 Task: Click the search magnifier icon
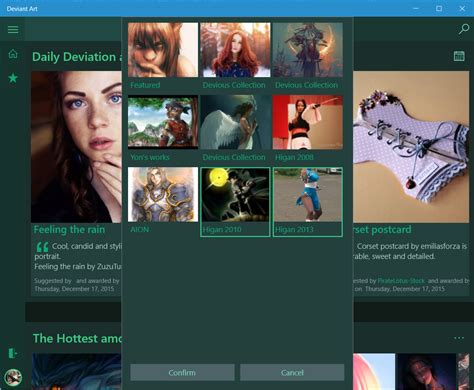click(463, 29)
